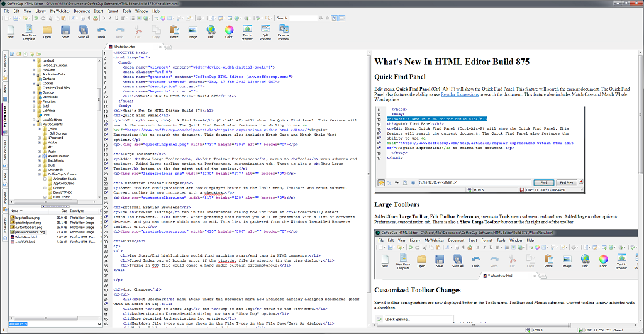Click the small Italic formatting icon

point(109,18)
